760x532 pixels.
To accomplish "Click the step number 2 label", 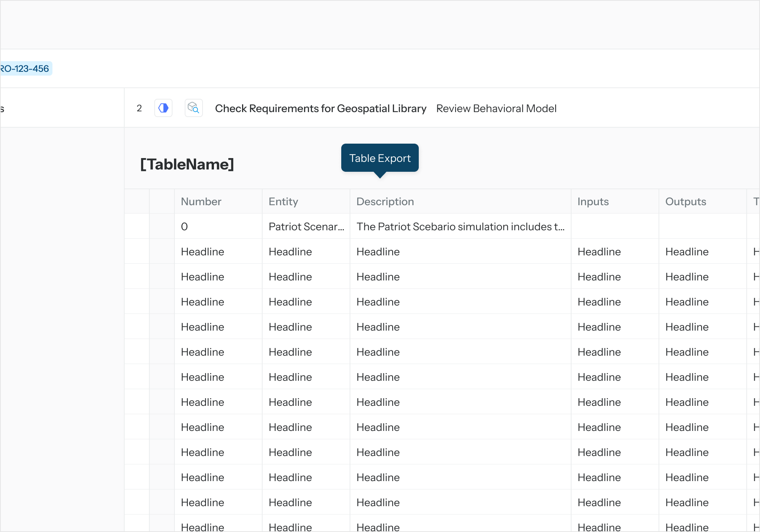I will [139, 109].
